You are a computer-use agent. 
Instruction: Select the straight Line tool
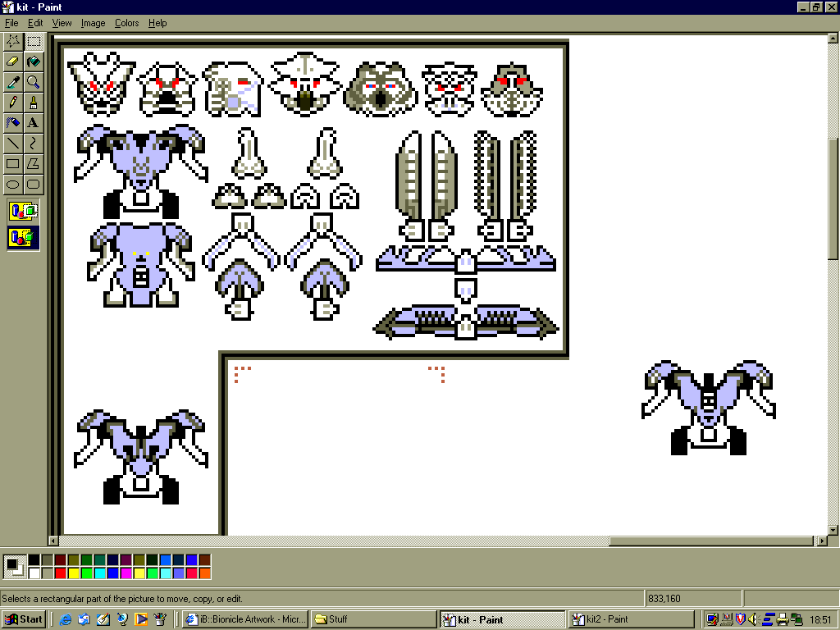pyautogui.click(x=13, y=143)
